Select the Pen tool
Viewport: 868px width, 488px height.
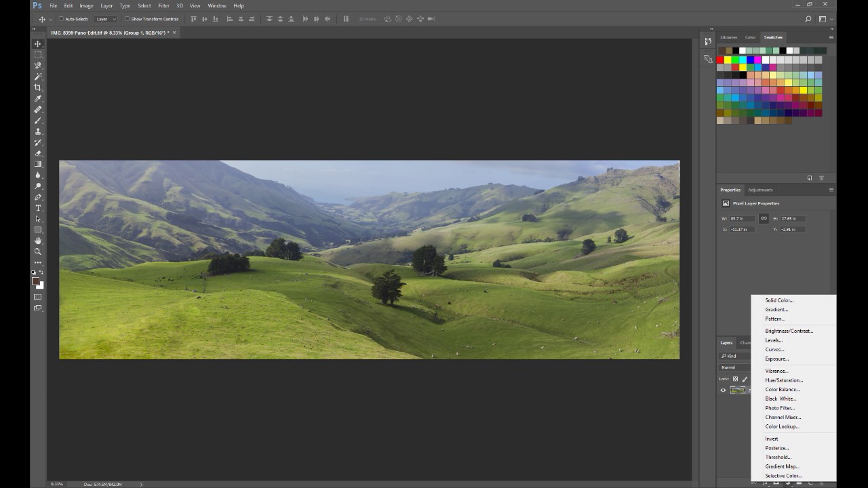(x=38, y=197)
